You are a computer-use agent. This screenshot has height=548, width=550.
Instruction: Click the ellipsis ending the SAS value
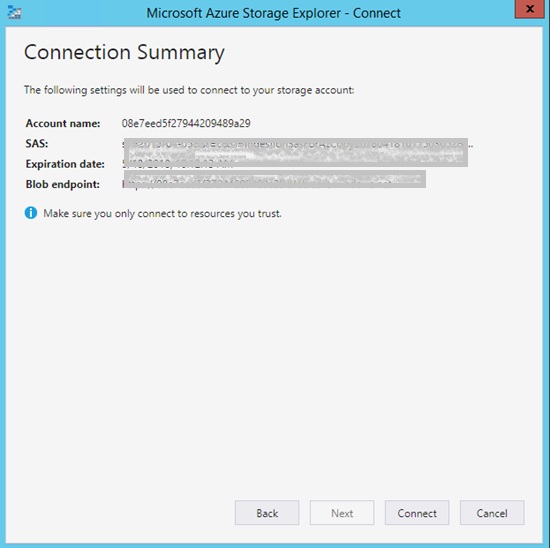pos(471,145)
